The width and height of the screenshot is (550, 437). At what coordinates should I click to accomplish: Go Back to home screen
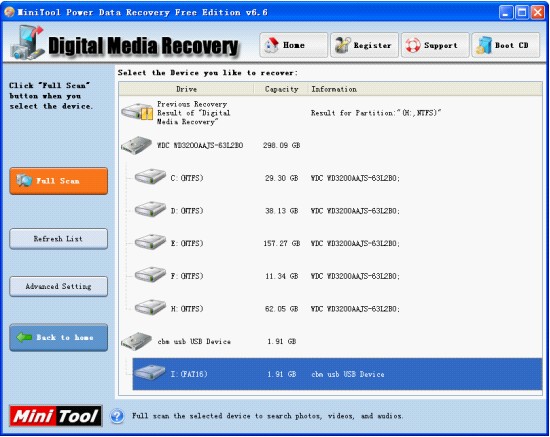point(59,337)
